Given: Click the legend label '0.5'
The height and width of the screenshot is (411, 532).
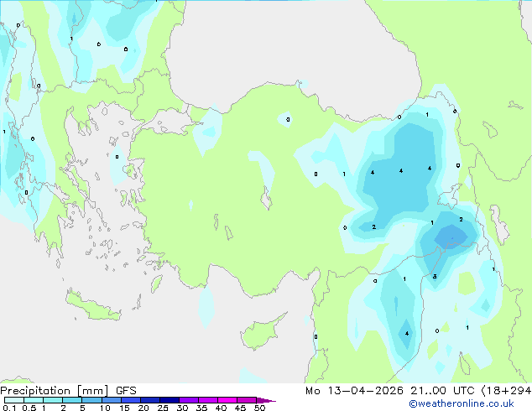Looking at the screenshot, I should [29, 408].
